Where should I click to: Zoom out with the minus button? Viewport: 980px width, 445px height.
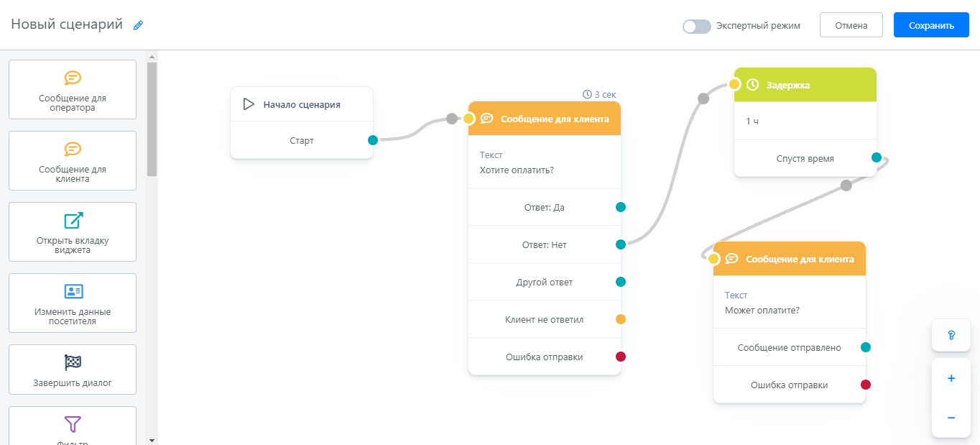[x=951, y=418]
